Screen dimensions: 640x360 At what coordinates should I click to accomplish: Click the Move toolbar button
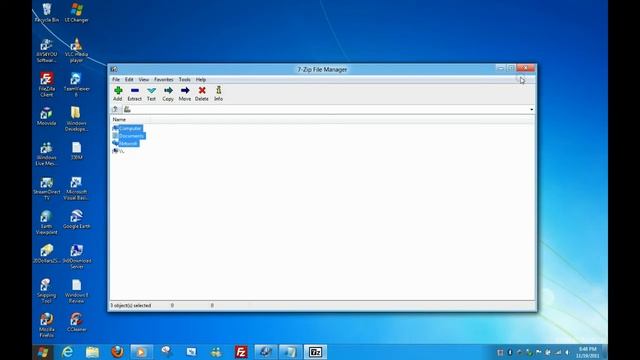point(184,93)
